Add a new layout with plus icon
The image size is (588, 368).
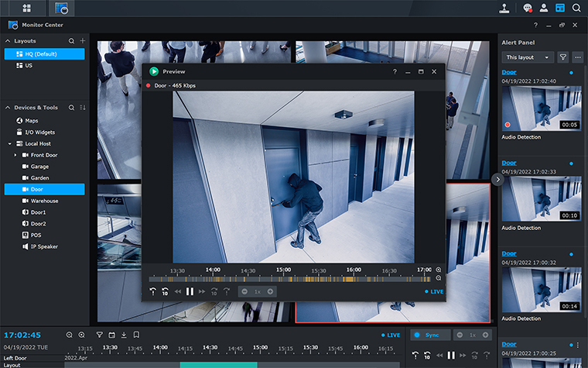tap(83, 40)
